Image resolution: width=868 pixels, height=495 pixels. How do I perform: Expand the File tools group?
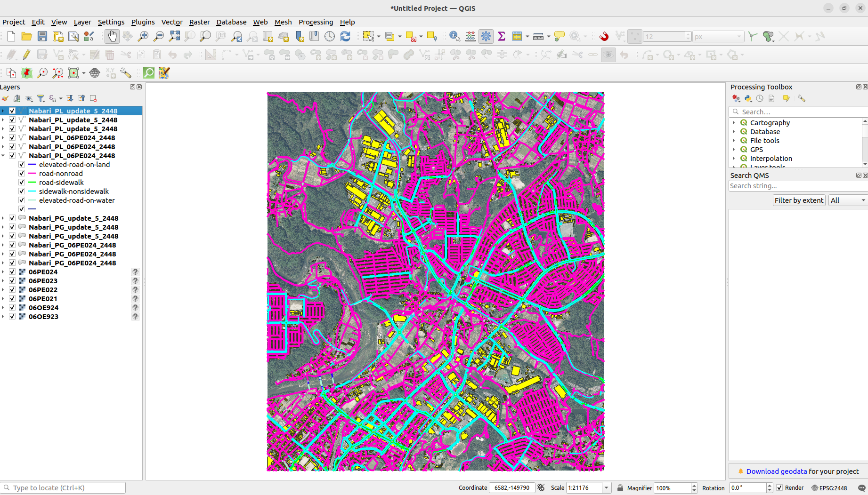[x=734, y=141]
